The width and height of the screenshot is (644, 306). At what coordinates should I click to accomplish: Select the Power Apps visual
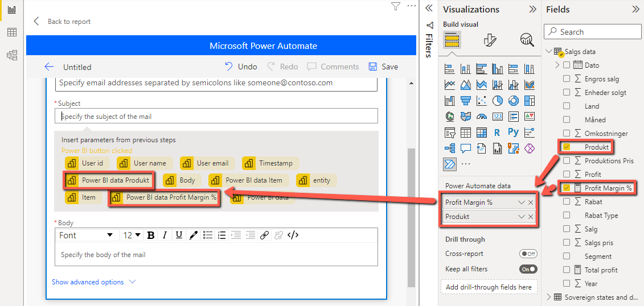[530, 148]
